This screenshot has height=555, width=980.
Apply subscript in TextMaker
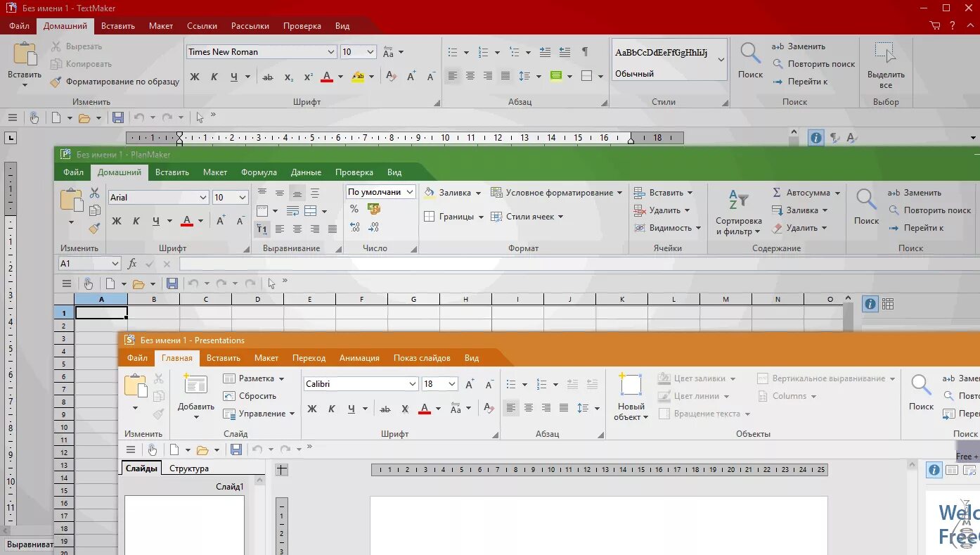tap(289, 77)
